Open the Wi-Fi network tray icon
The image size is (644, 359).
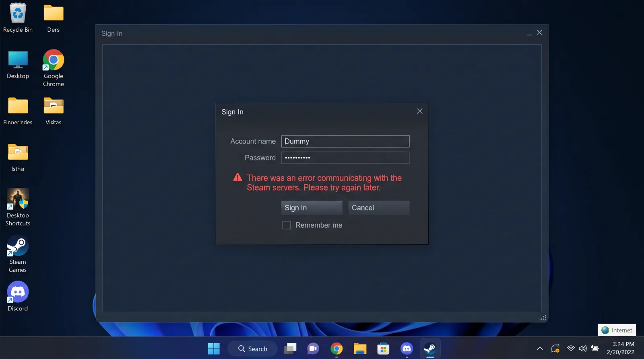[x=571, y=349]
